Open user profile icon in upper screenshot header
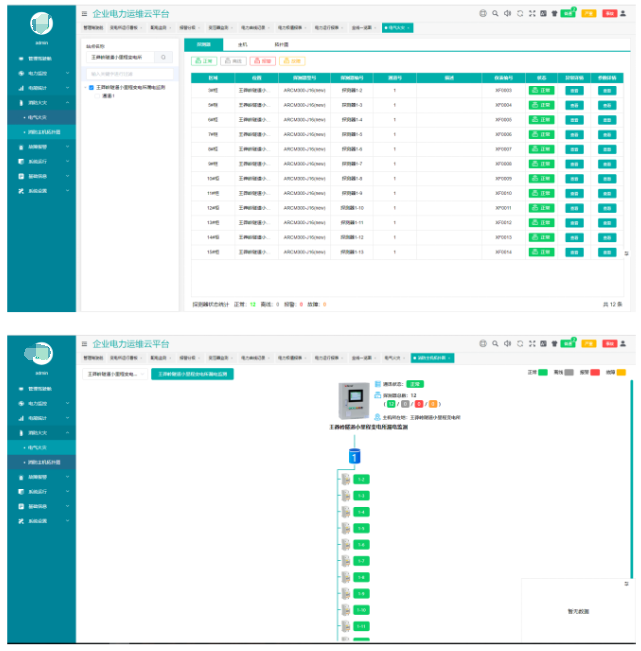The height and width of the screenshot is (651, 641). (x=623, y=13)
